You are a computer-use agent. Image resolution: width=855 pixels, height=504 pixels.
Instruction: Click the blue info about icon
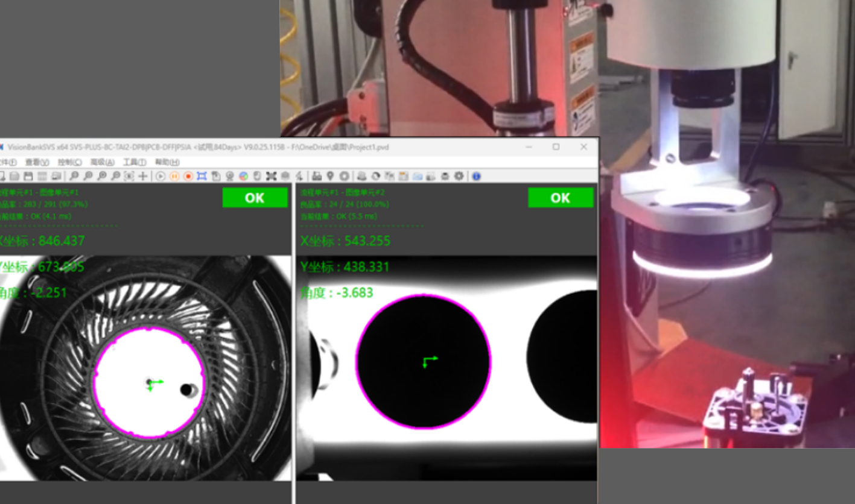click(x=476, y=176)
